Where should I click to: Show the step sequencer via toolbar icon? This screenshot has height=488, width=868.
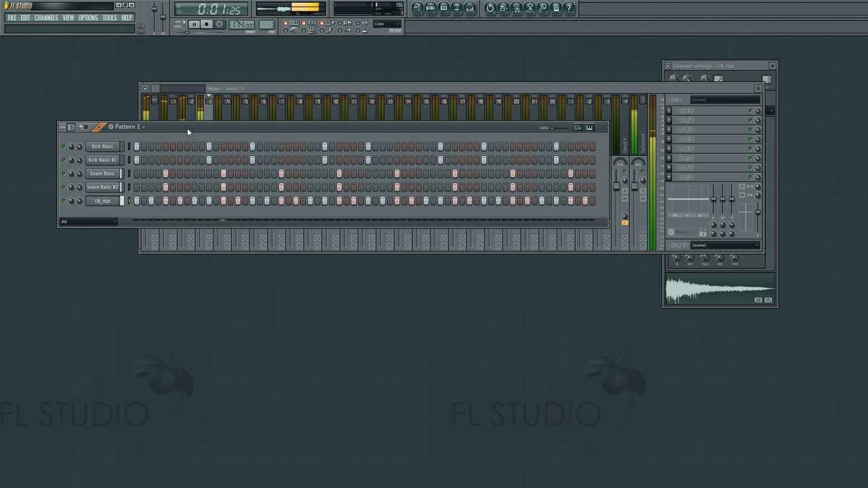[431, 8]
